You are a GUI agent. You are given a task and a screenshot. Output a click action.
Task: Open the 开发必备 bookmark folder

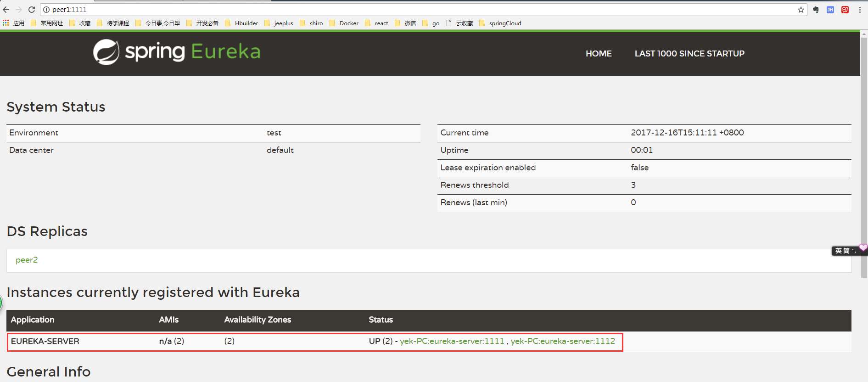click(x=202, y=23)
